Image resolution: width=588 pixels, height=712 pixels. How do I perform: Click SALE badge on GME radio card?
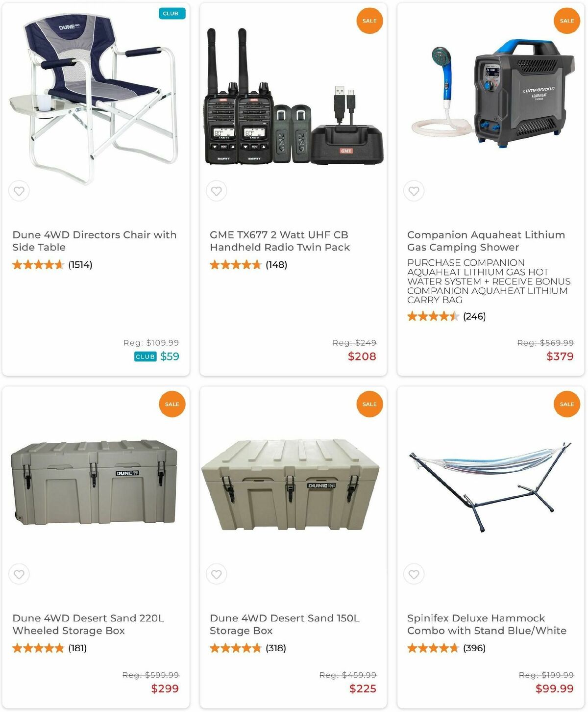click(369, 21)
